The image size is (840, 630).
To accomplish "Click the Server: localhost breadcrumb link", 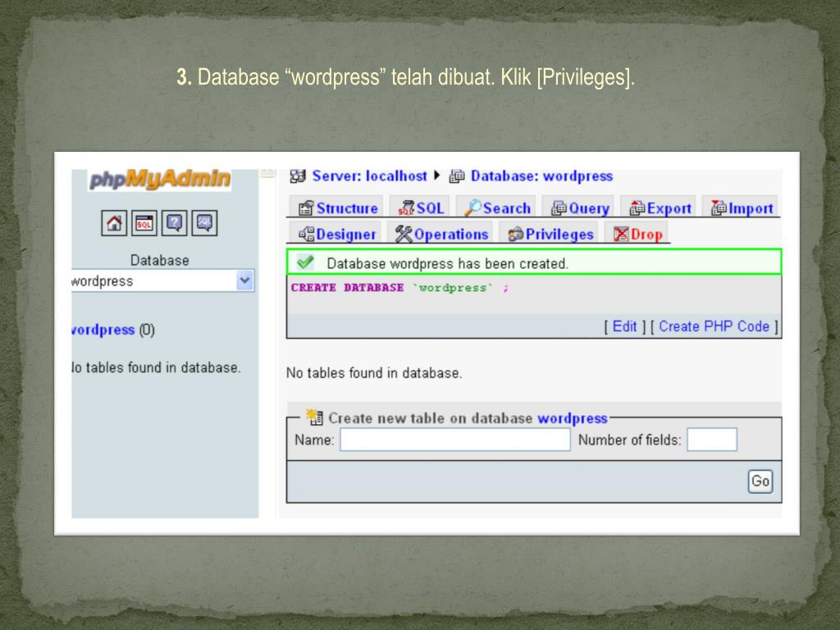I will tap(369, 176).
